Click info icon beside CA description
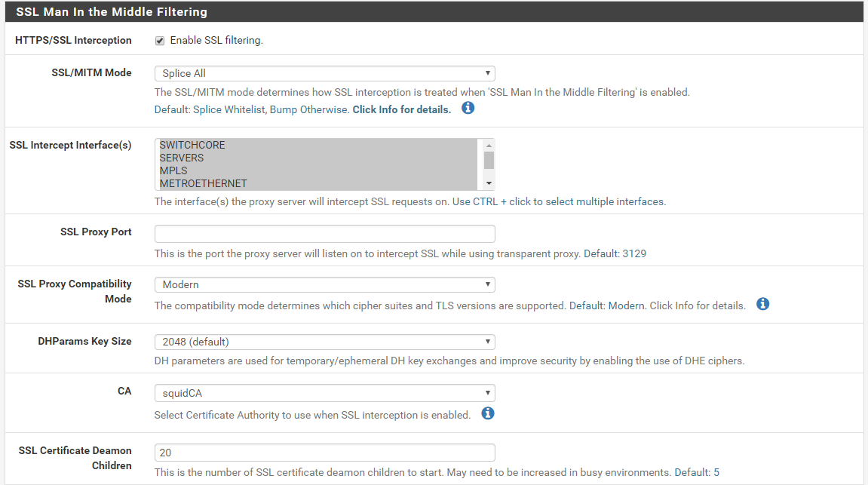This screenshot has width=868, height=485. click(488, 413)
